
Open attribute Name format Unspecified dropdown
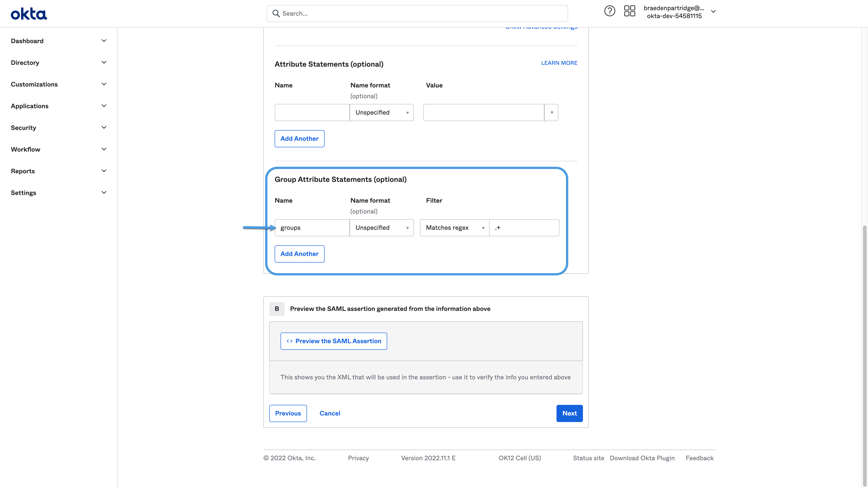point(381,113)
